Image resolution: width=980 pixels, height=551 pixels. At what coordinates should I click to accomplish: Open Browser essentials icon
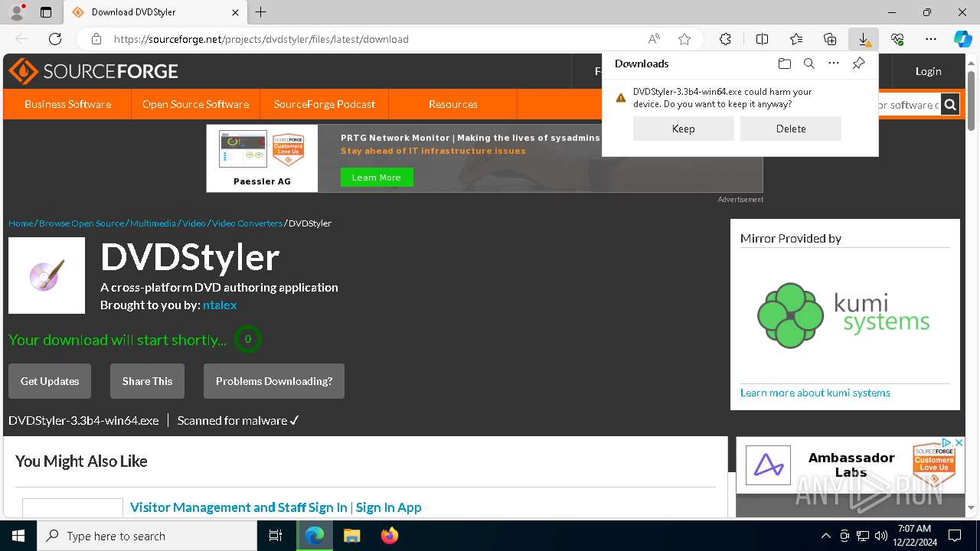[x=897, y=39]
